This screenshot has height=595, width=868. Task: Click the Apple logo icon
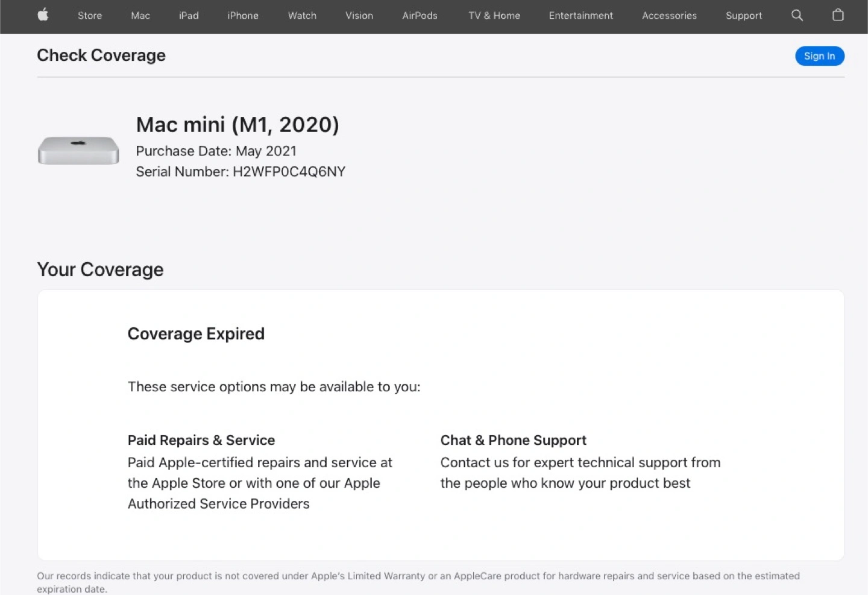[43, 15]
